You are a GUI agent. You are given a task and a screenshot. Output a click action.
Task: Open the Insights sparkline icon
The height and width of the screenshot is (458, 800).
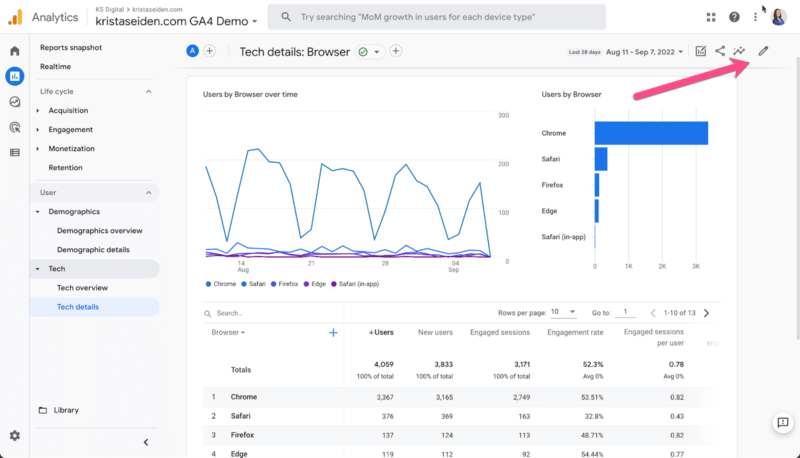point(740,51)
